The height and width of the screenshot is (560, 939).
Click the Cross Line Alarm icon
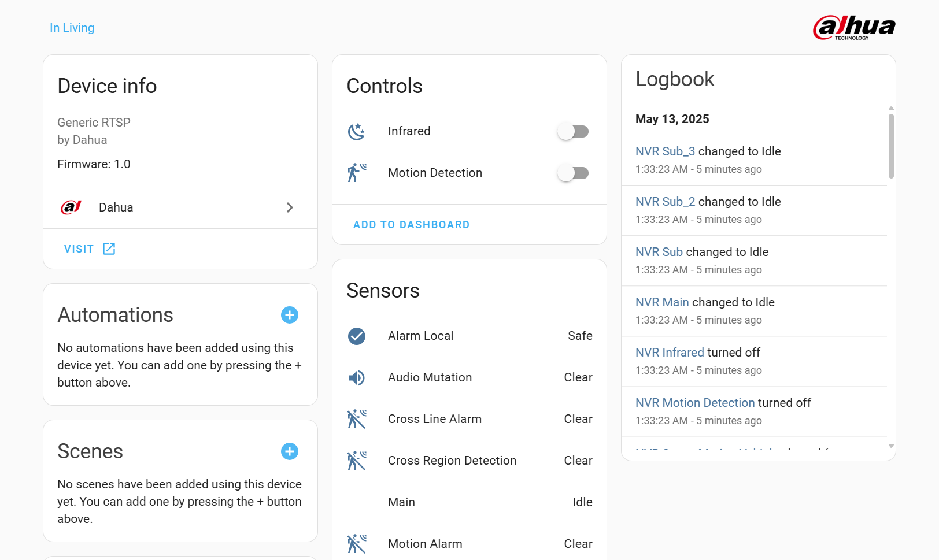tap(357, 419)
